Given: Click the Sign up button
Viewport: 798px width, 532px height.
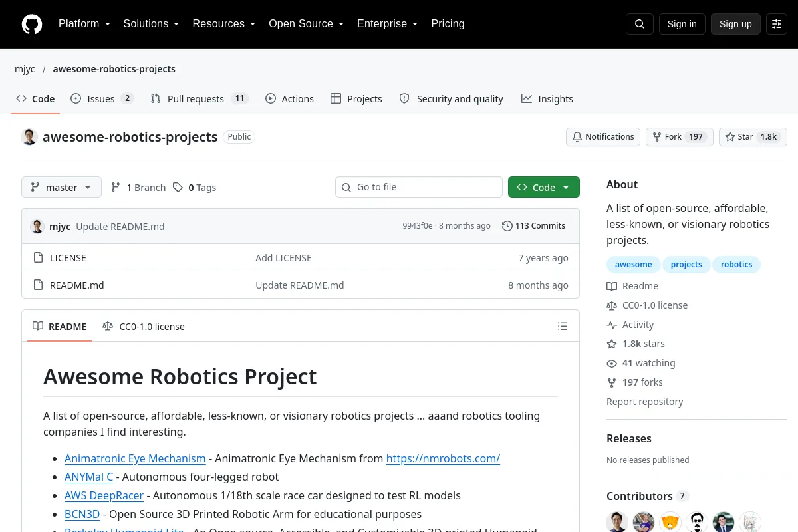Looking at the screenshot, I should point(735,24).
